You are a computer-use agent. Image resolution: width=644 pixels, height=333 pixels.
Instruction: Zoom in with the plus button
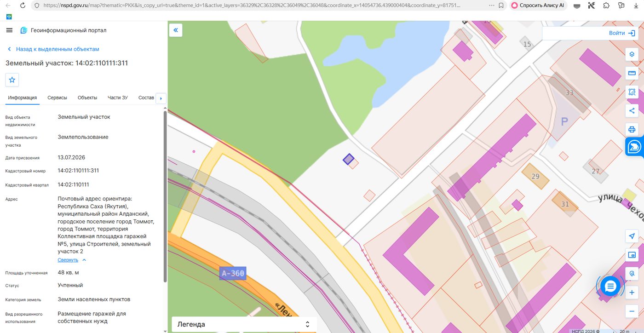(632, 293)
